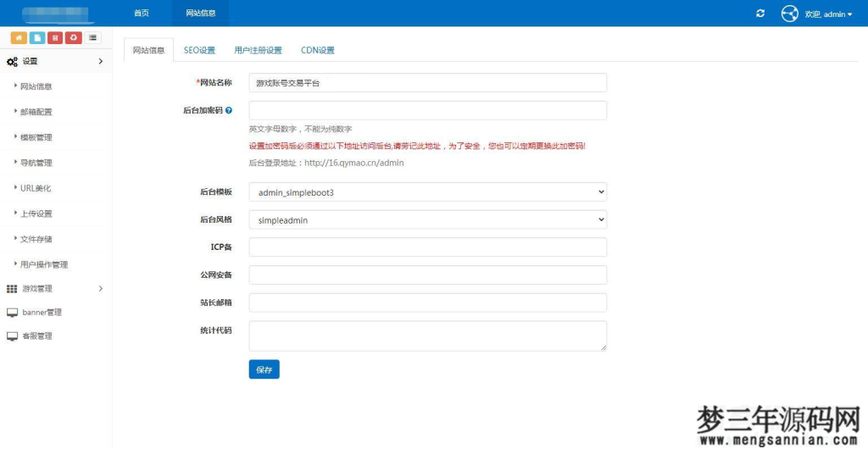
Task: Click the round user avatar icon
Action: click(789, 14)
